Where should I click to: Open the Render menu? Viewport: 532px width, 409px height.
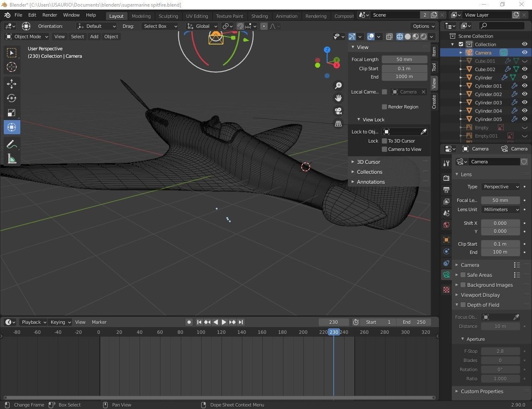[x=49, y=15]
